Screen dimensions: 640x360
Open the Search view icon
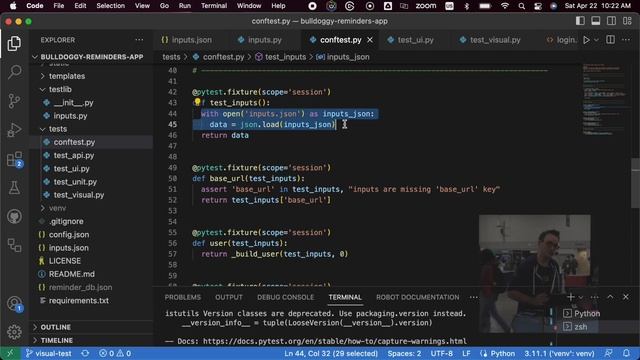(14, 72)
